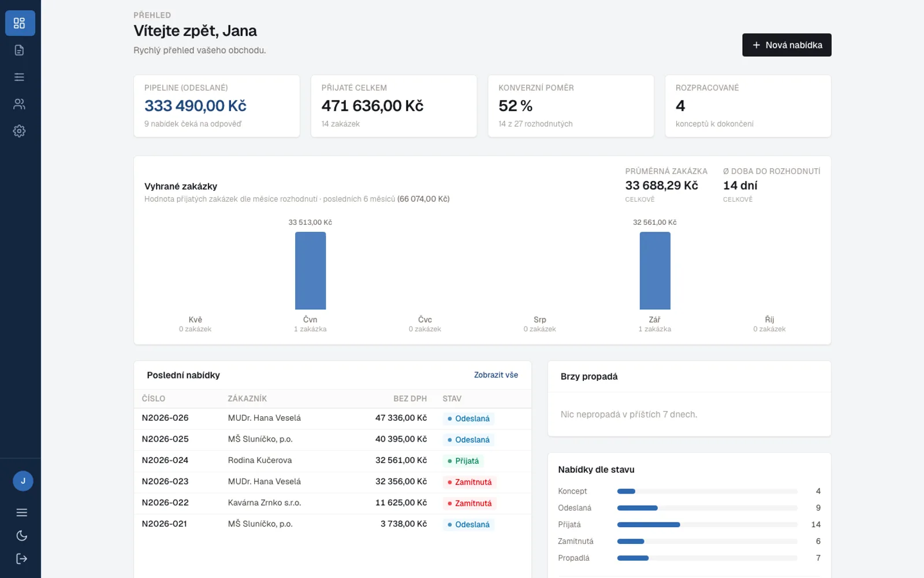Click Odeslaná row label in status breakdown

575,508
